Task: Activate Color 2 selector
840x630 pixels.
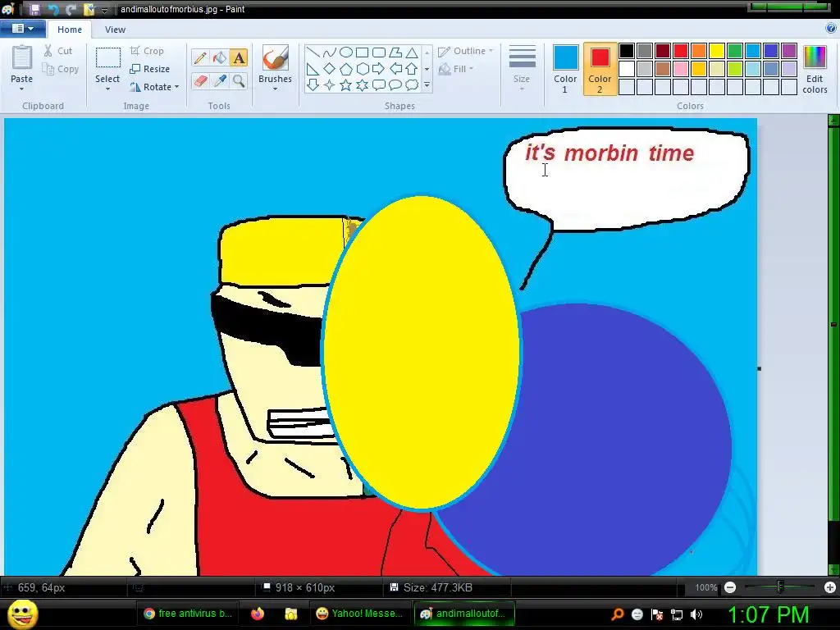Action: [x=600, y=69]
